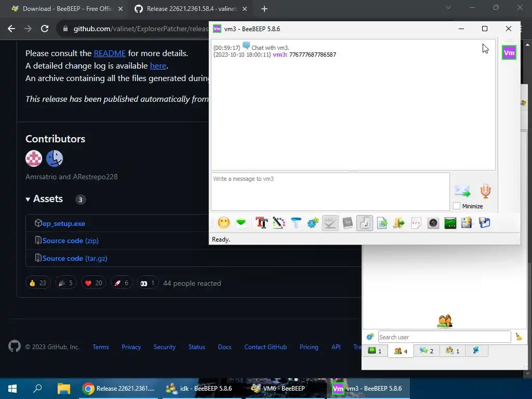The image size is (532, 399).
Task: Switch to the green board tab showing 1
Action: [375, 351]
